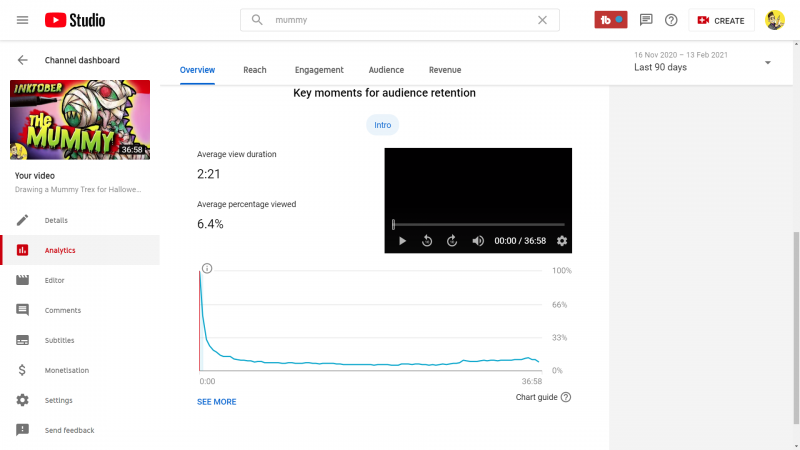The width and height of the screenshot is (800, 450).
Task: Click the back arrow to Channel dashboard
Action: pos(23,60)
